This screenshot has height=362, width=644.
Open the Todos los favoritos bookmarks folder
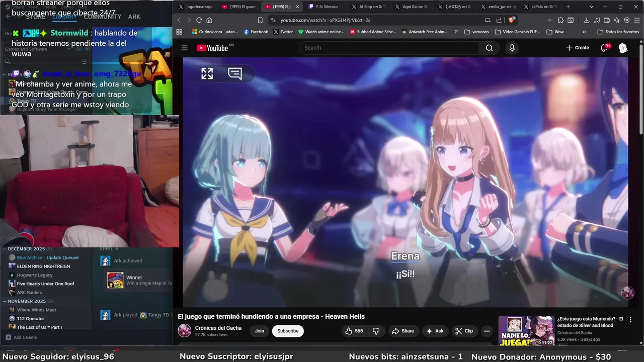click(618, 32)
